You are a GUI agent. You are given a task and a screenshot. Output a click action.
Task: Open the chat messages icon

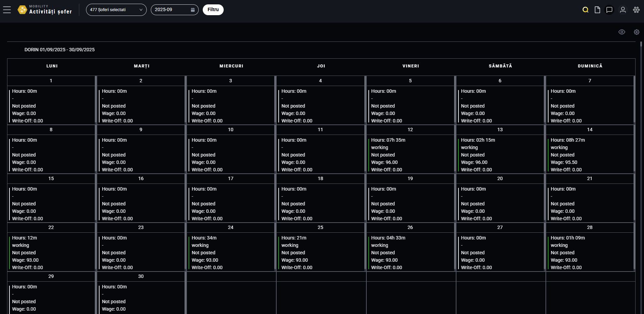tap(609, 10)
